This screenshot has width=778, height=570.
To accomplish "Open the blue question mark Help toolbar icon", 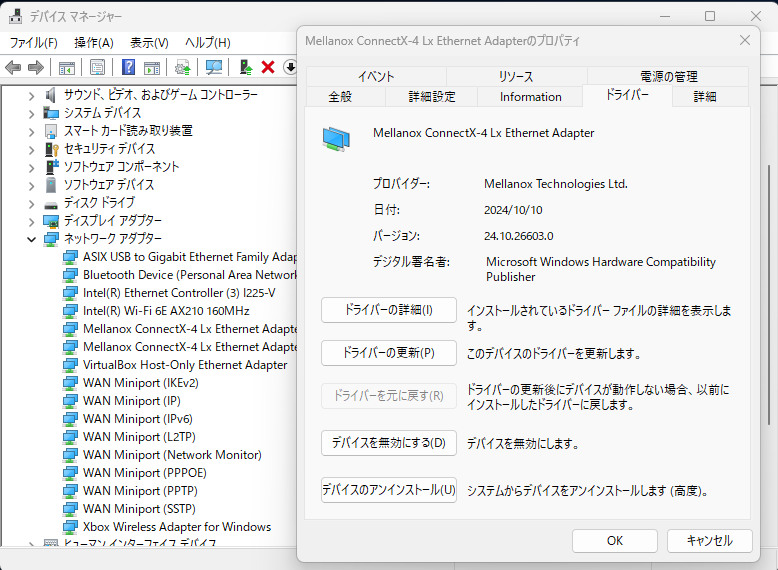I will tap(128, 67).
